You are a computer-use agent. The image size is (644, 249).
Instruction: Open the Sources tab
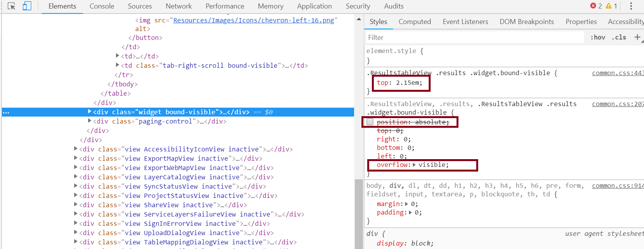point(140,6)
